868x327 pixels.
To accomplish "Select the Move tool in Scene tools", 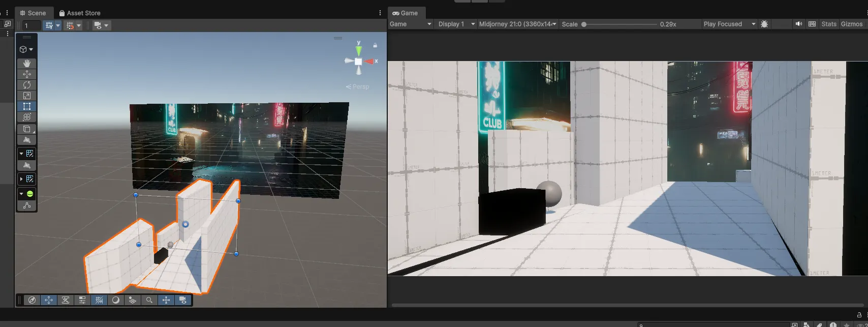I will [27, 74].
